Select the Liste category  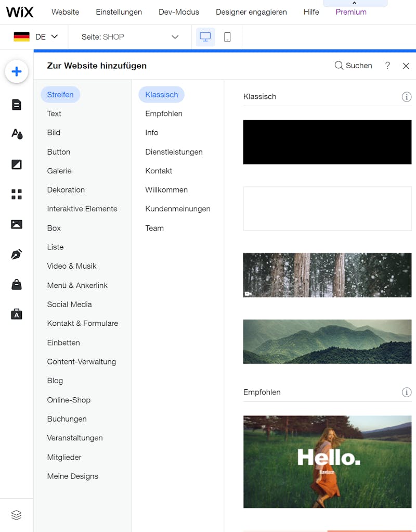tap(55, 247)
